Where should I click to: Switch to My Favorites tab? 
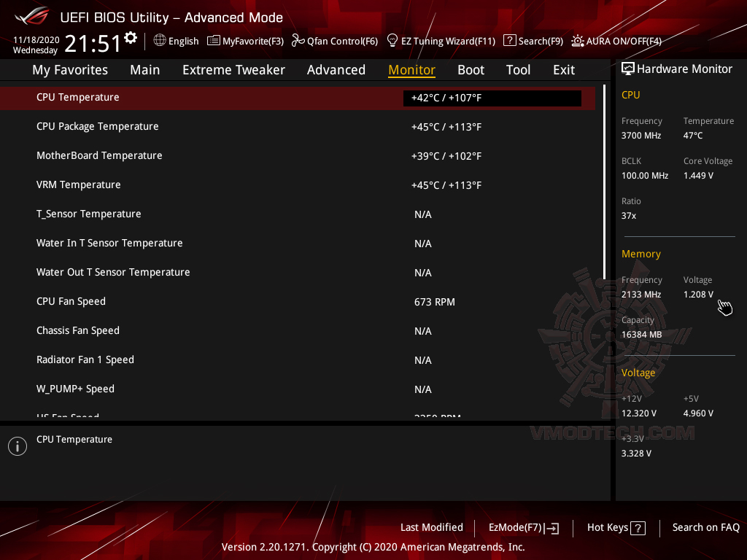[x=70, y=70]
